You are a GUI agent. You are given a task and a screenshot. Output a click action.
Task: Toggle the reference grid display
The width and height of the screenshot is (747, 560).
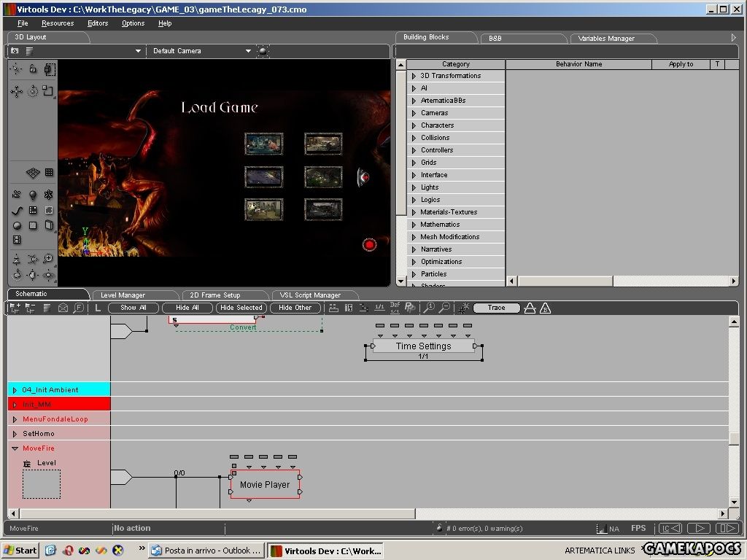[32, 172]
